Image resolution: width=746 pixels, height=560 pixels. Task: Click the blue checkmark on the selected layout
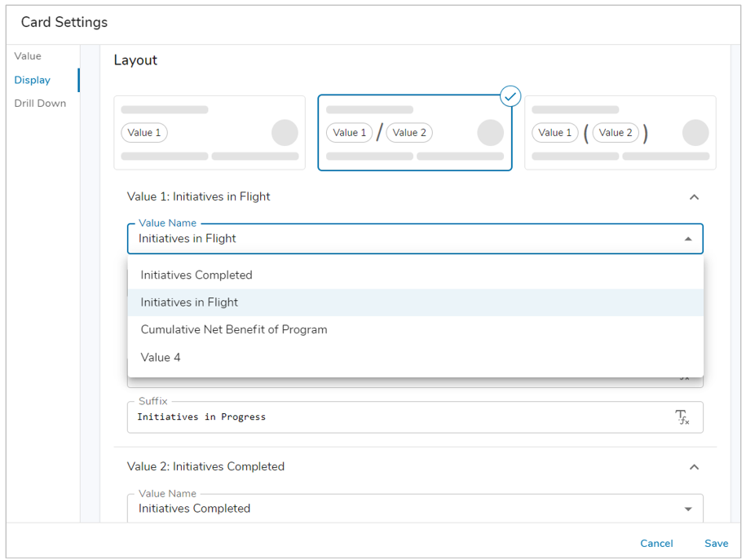[x=510, y=96]
